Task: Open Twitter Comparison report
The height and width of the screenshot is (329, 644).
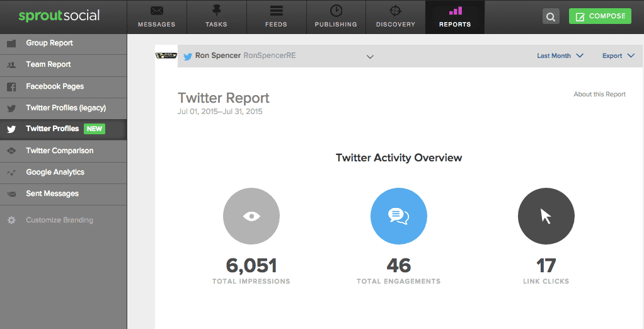Action: click(63, 151)
